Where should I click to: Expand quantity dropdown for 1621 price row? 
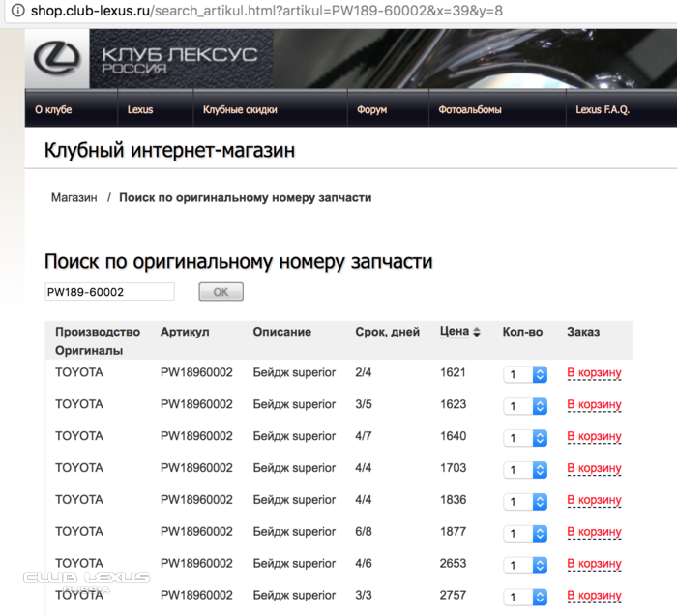[x=526, y=375]
